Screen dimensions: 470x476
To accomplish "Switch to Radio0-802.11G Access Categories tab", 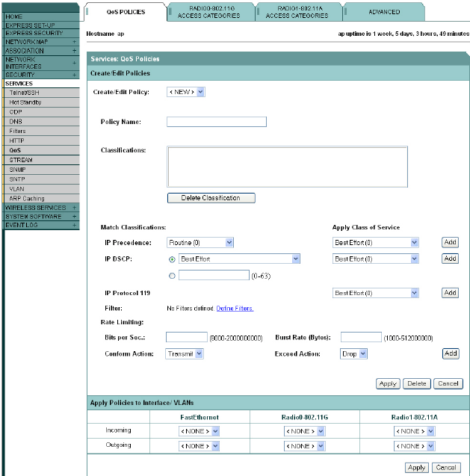I will pyautogui.click(x=209, y=12).
